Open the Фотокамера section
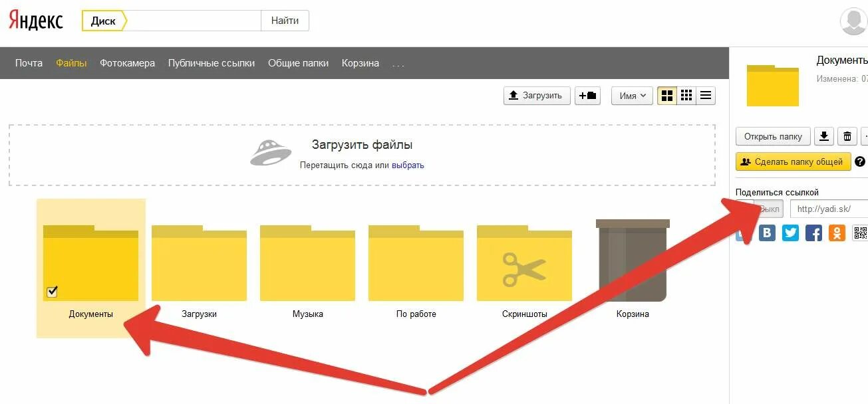This screenshot has height=404, width=868. point(128,63)
